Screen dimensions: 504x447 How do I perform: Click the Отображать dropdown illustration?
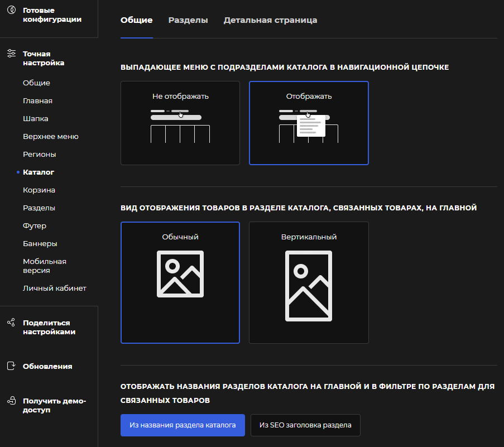309,126
